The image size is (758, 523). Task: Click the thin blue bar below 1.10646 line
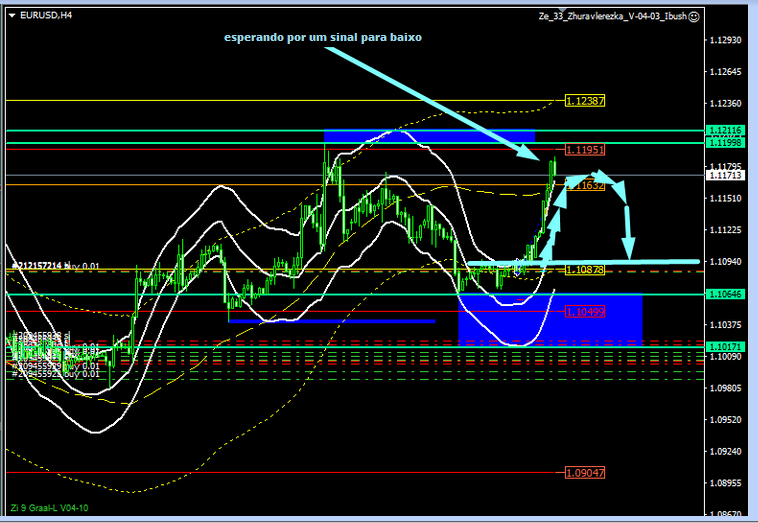330,321
